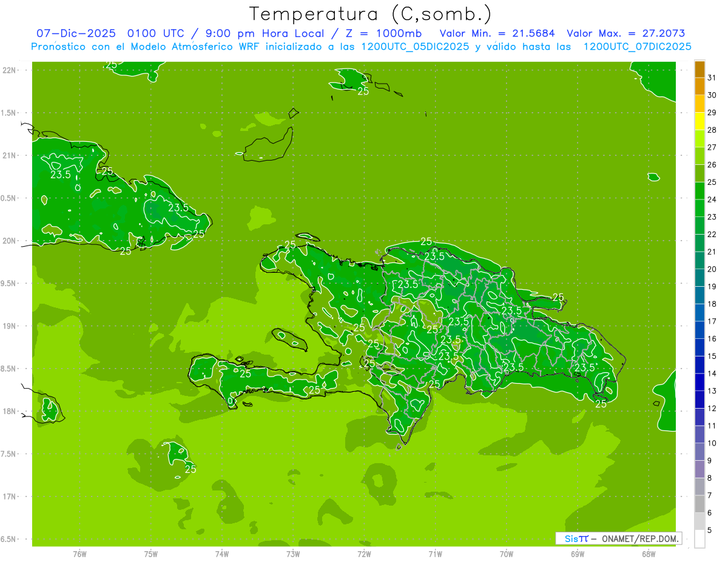Click the '20' value on the color legend
728x562 pixels.
[x=712, y=269]
